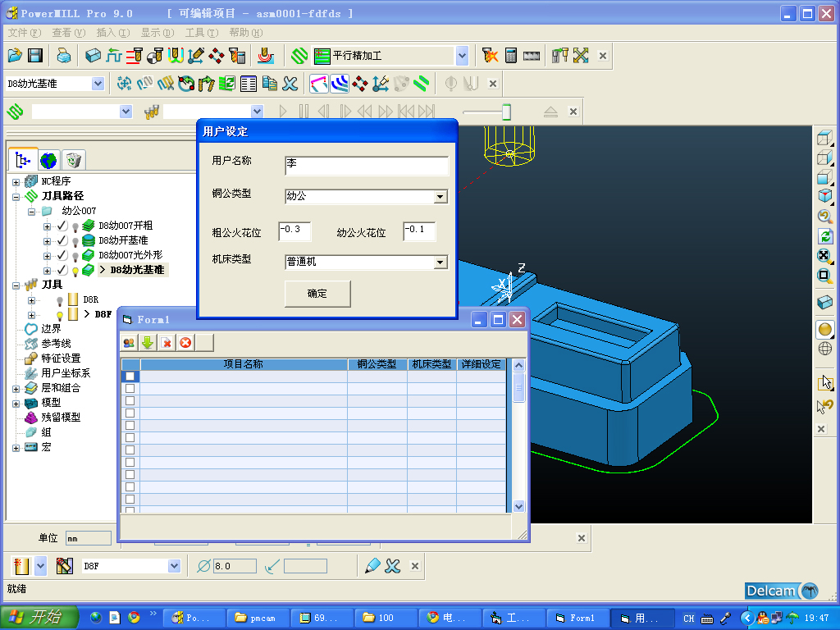Open the 帮助 menu
Screen dimensions: 840x630
(246, 33)
